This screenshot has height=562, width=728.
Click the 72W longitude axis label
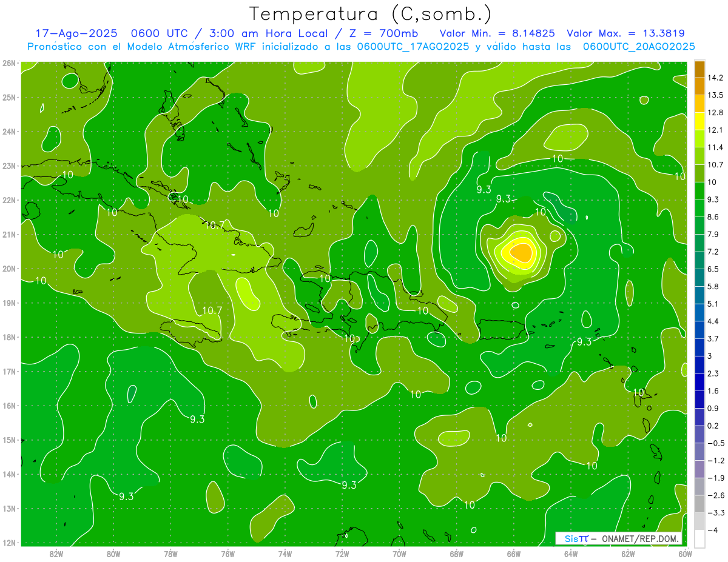342,554
